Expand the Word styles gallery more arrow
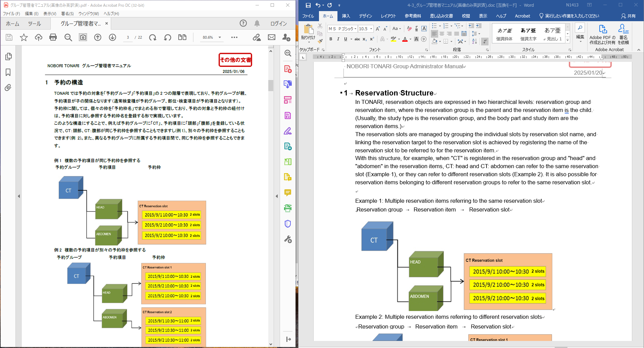This screenshot has height=348, width=644. (567, 40)
